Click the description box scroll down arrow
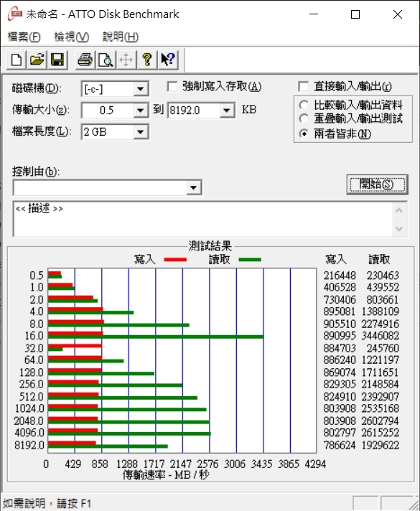Viewport: 420px width, 511px height. tap(399, 229)
